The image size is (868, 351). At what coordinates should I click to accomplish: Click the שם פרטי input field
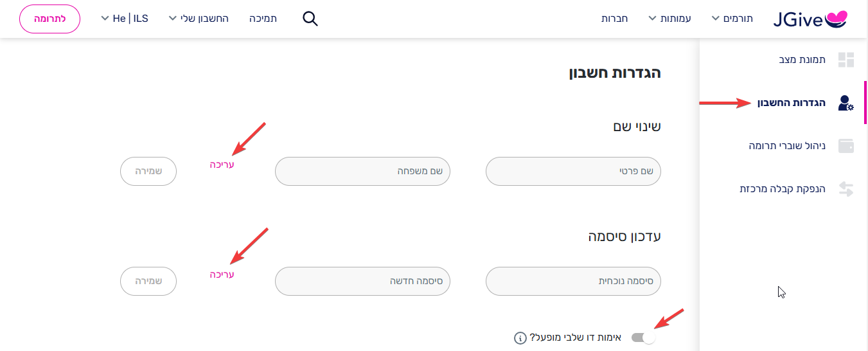[574, 172]
